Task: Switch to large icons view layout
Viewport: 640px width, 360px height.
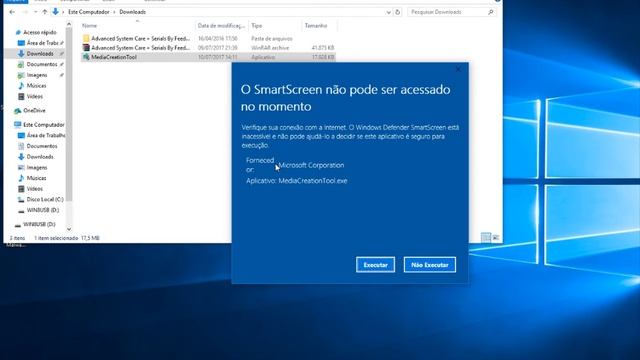Action: click(x=496, y=238)
